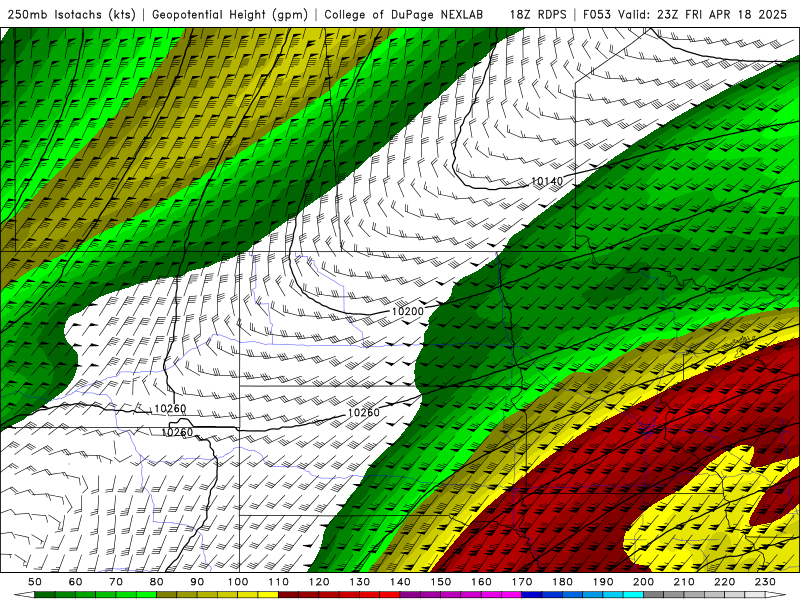
Task: Pick the 140 value on the scale
Action: pos(400,582)
